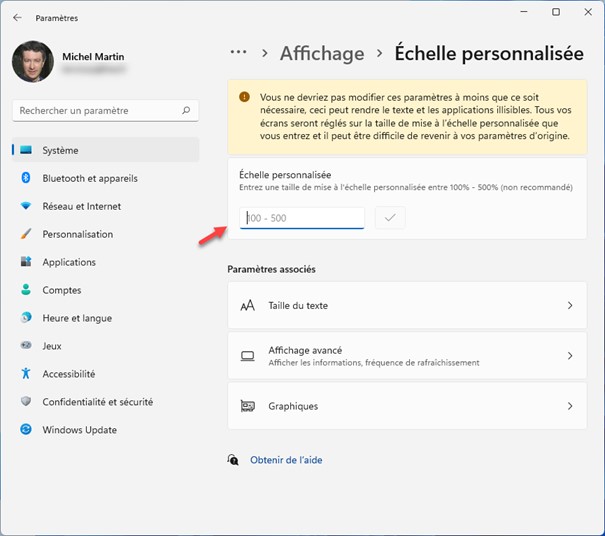Select Système in the sidebar
The image size is (605, 536).
(x=60, y=150)
